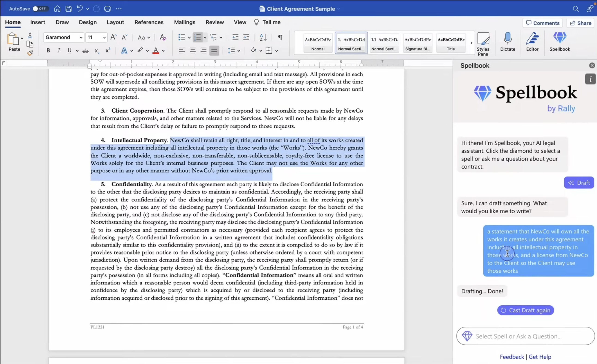This screenshot has height=364, width=597.
Task: Show paragraph marks with pilcrow icon
Action: (x=280, y=37)
